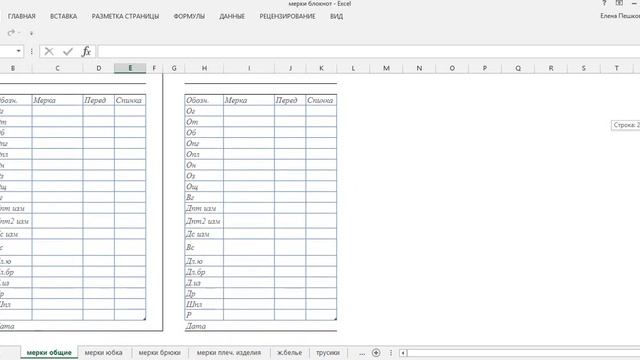
Task: Show more sheet tabs via ellipsis
Action: click(362, 353)
